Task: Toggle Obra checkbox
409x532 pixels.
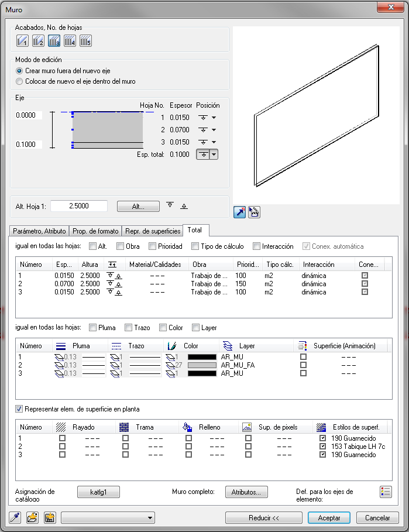Action: (x=120, y=246)
